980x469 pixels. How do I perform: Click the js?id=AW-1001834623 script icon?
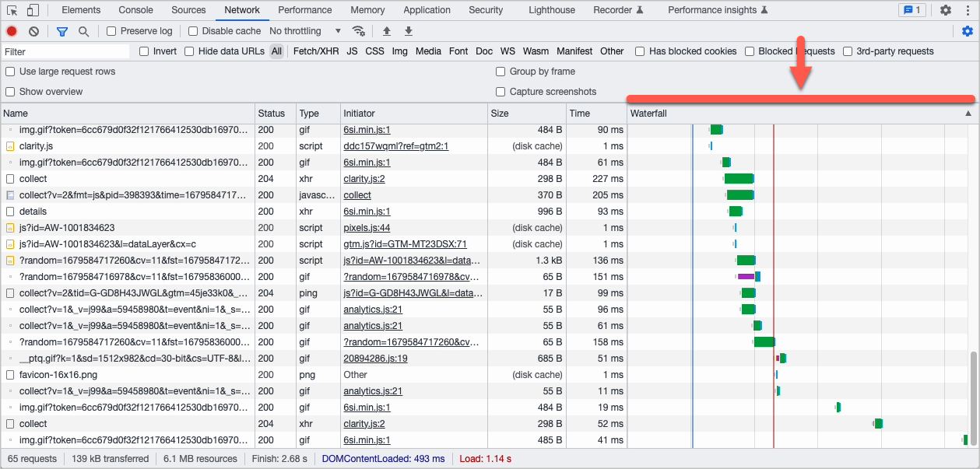(10, 228)
